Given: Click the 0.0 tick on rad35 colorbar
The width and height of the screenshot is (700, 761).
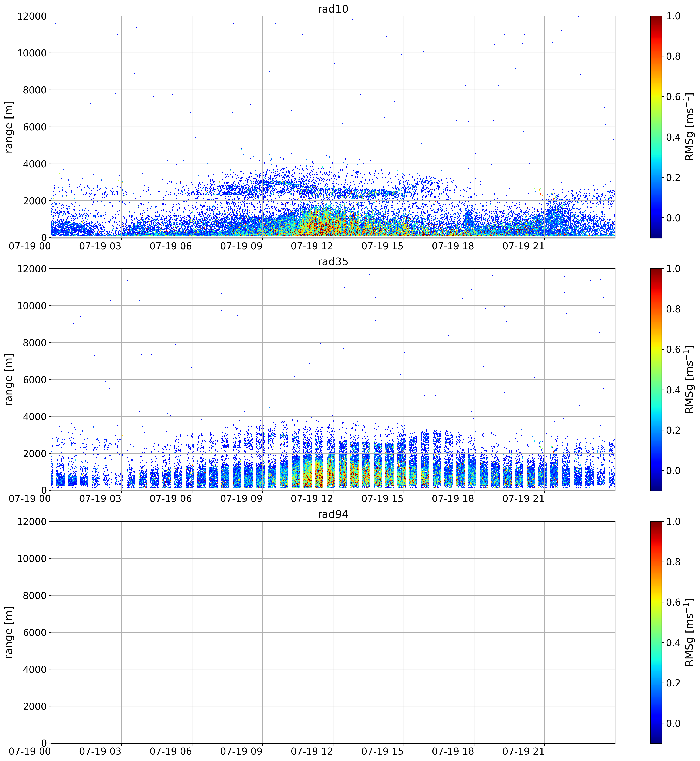Looking at the screenshot, I should (x=673, y=471).
